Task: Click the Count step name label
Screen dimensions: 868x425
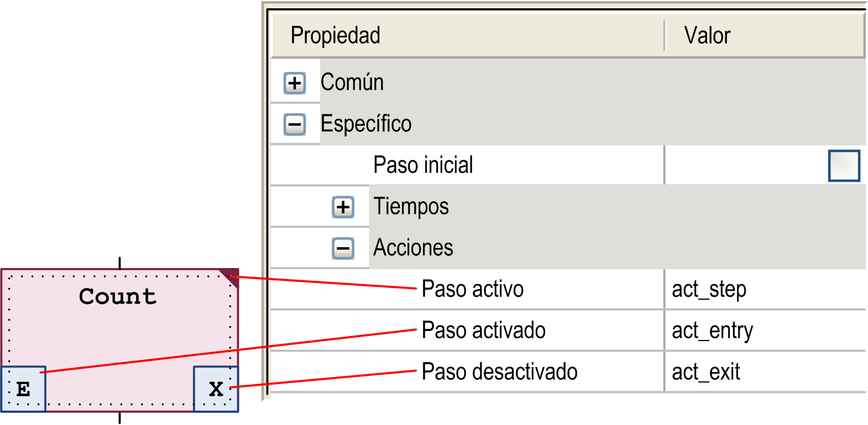Action: click(118, 297)
